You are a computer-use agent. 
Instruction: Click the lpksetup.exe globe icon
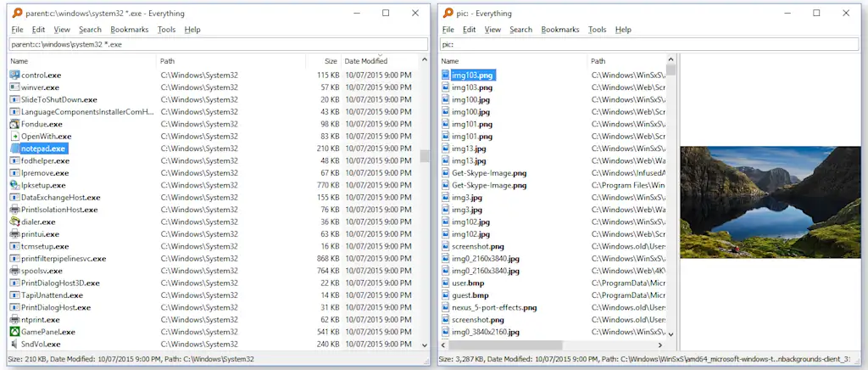tap(14, 185)
